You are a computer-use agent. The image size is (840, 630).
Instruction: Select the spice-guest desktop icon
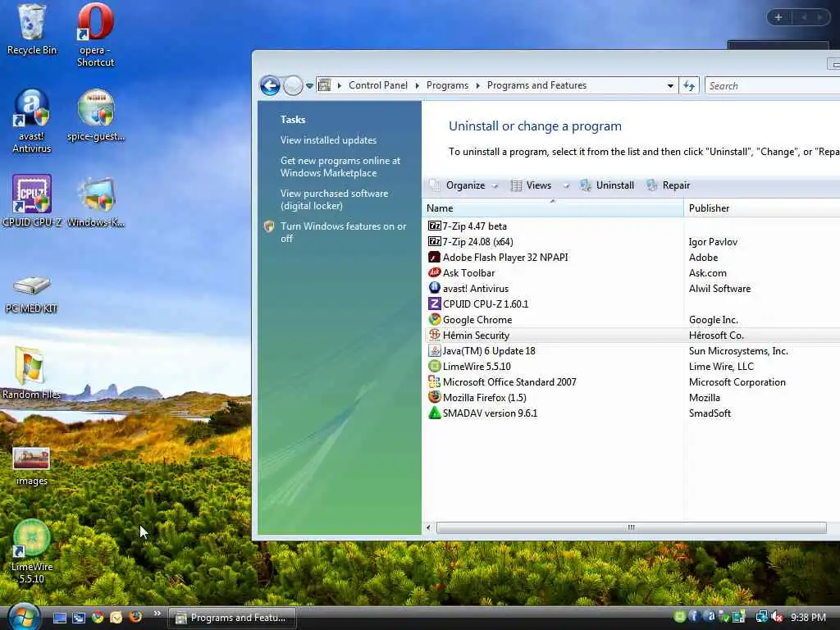coord(96,116)
